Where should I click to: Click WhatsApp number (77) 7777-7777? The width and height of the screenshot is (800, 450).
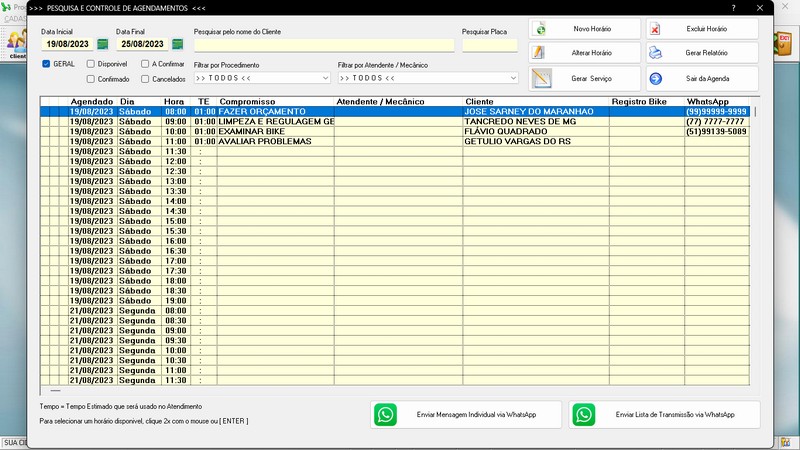click(x=715, y=121)
